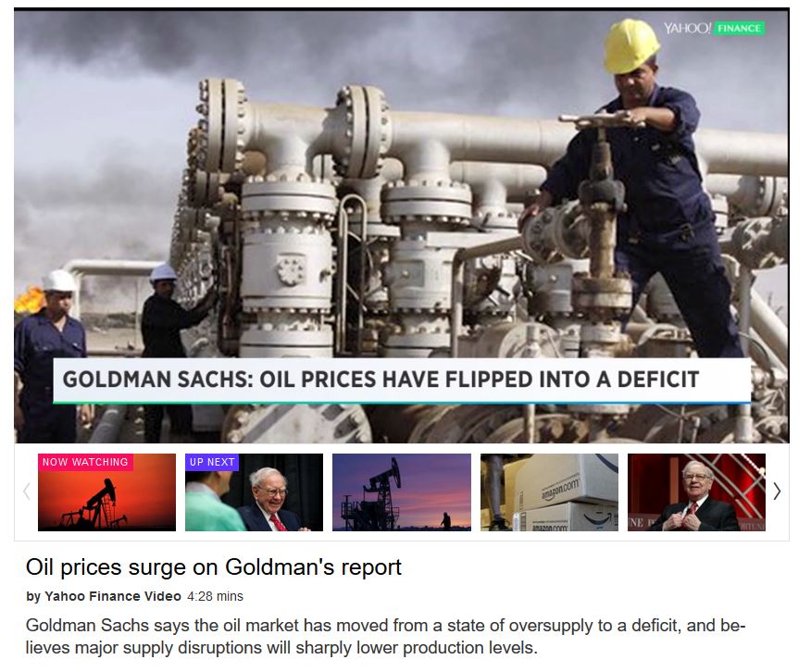Screen dimensions: 811x672
Task: Click the green FINANCE badge
Action: pos(740,28)
